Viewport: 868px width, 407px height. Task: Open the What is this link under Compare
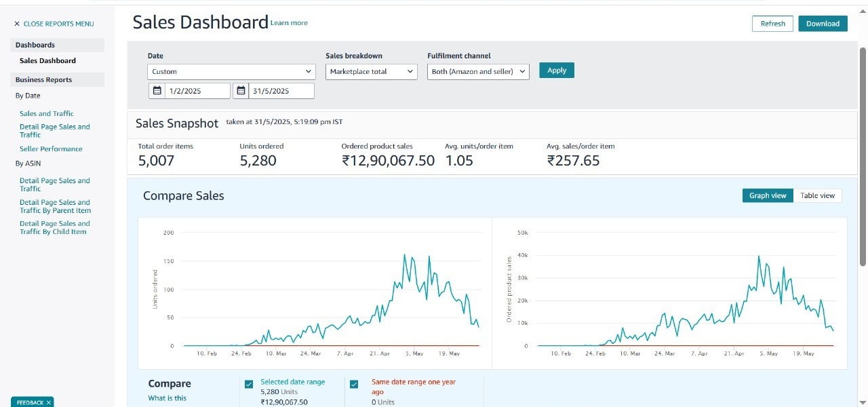[167, 398]
